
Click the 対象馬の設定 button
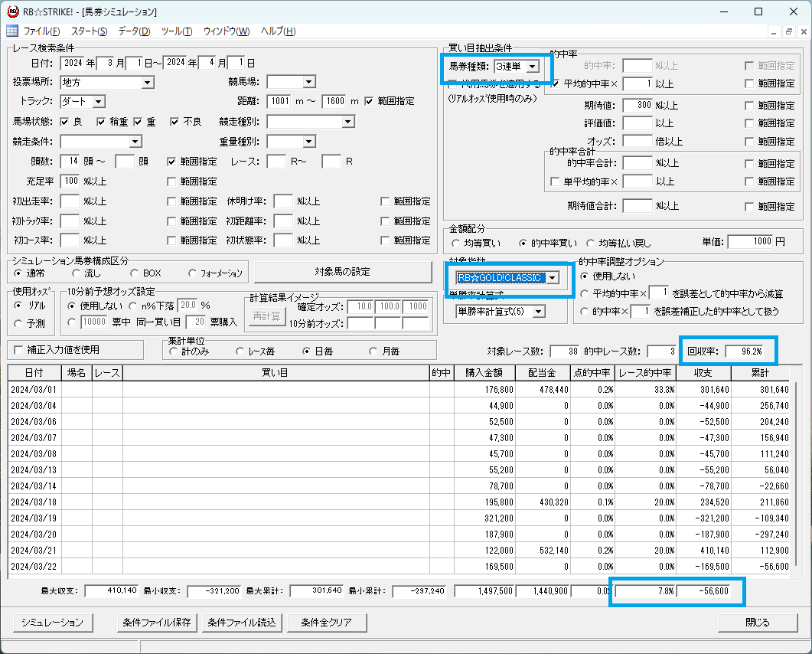343,272
